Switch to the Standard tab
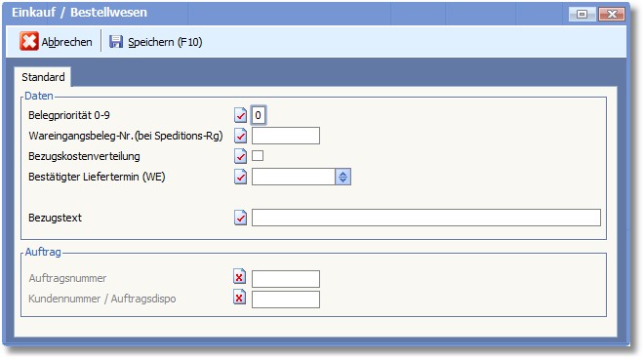Screen dimensions: 644x360 click(x=43, y=77)
